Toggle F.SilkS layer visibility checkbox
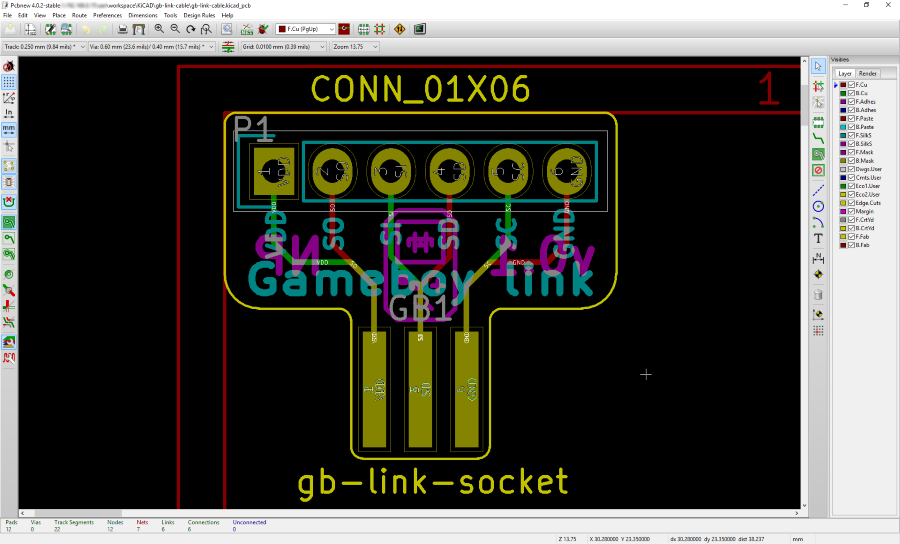The width and height of the screenshot is (900, 544). [851, 135]
